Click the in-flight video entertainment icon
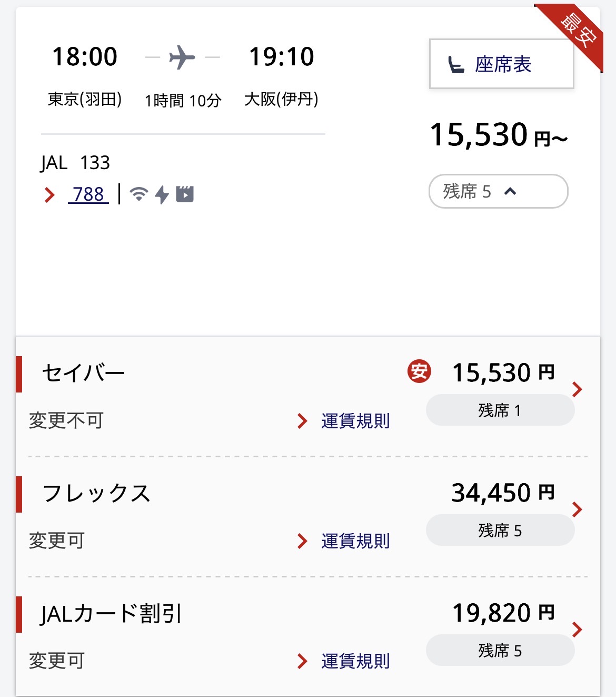616x697 pixels. click(x=185, y=194)
